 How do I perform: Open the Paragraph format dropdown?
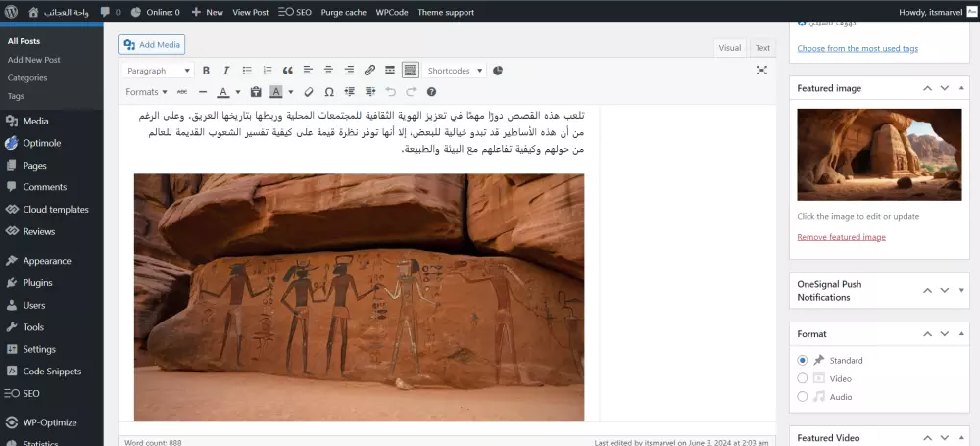(158, 71)
